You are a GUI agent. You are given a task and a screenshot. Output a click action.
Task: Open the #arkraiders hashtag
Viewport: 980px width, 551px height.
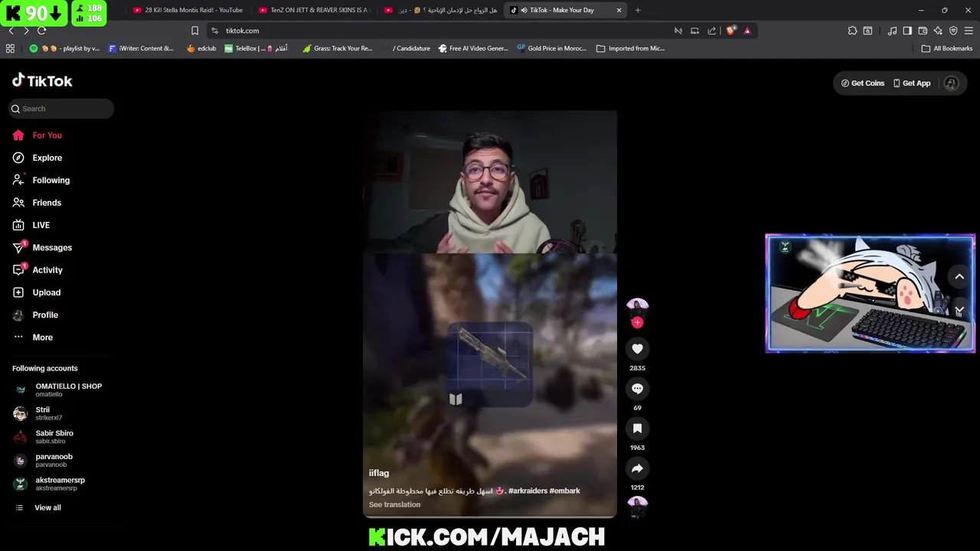click(x=528, y=491)
